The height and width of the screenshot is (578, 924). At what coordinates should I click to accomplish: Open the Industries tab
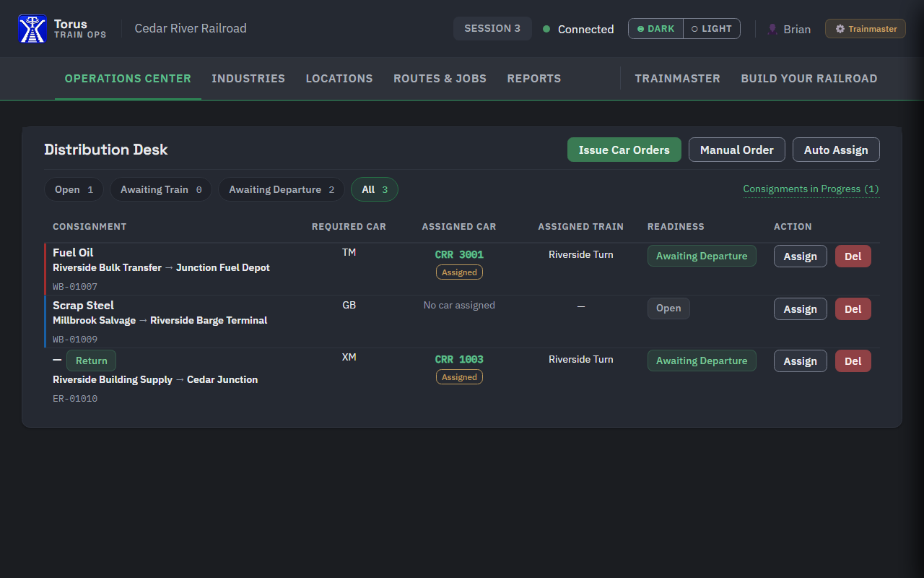click(248, 78)
